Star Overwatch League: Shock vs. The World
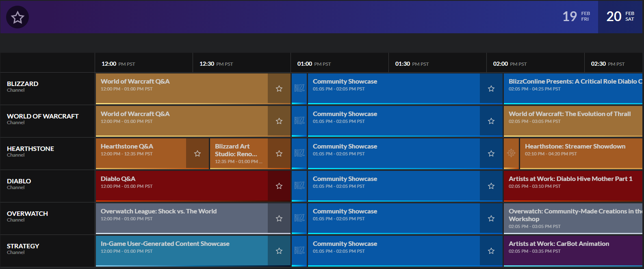644x269 pixels. 279,218
